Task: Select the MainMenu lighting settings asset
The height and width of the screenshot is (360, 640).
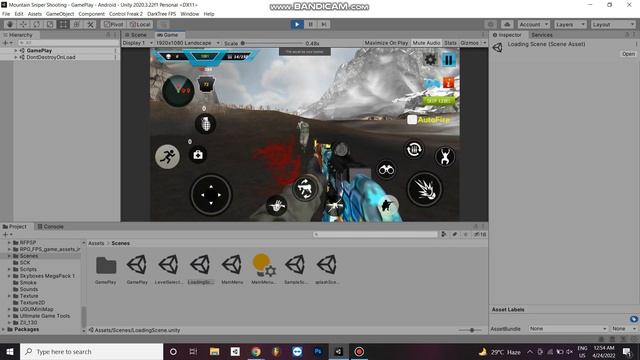Action: pyautogui.click(x=264, y=269)
